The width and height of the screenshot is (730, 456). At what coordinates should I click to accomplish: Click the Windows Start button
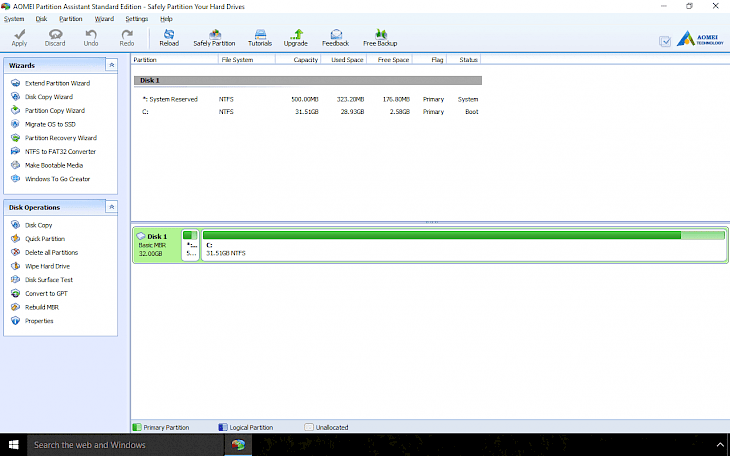coord(14,445)
